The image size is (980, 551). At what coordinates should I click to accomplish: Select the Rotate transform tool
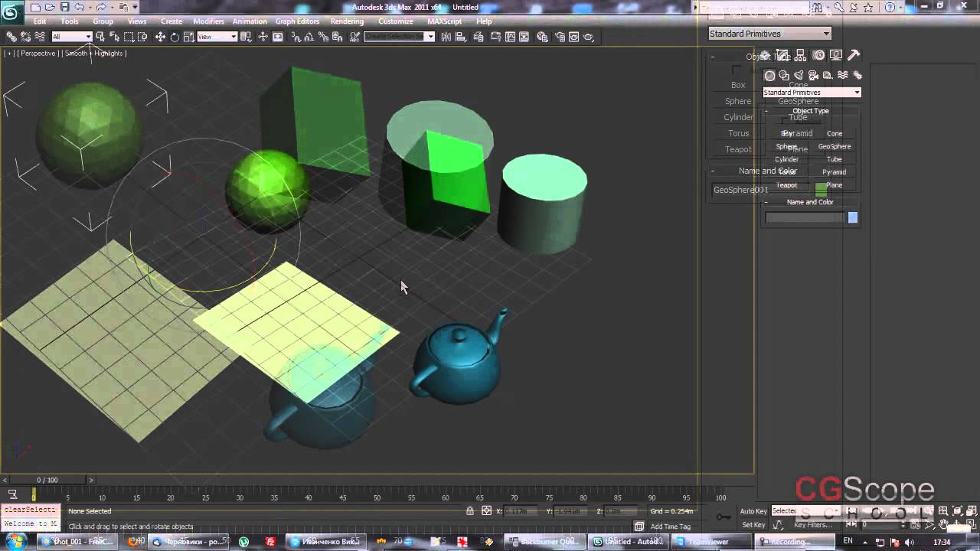click(x=175, y=37)
